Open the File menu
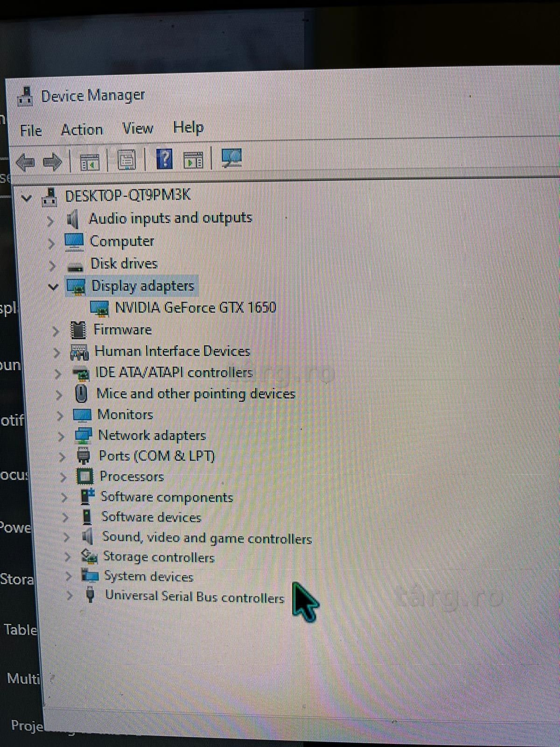 tap(31, 131)
